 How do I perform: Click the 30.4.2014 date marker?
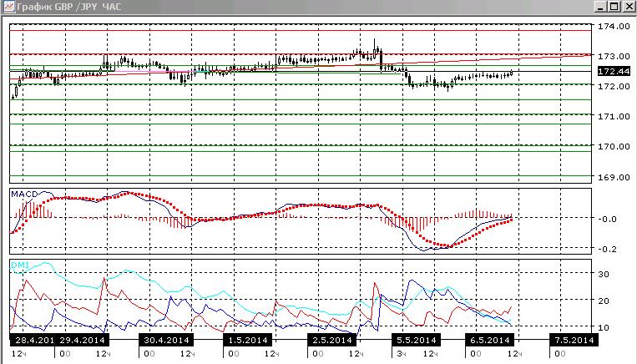tap(167, 340)
